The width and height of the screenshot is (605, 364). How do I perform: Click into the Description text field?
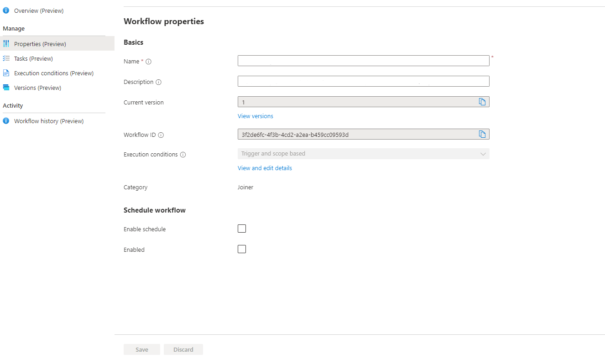tap(363, 81)
